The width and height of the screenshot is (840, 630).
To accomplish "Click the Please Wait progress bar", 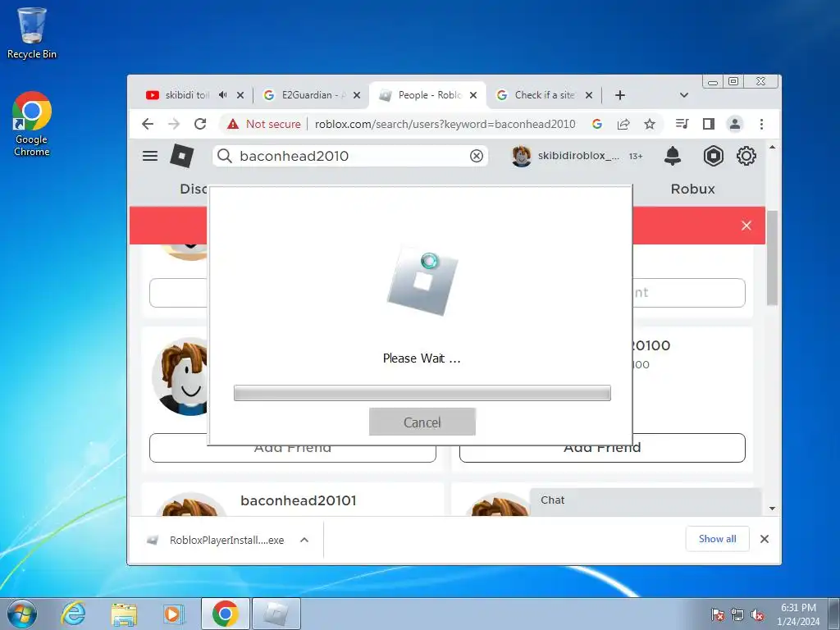I will (x=422, y=393).
